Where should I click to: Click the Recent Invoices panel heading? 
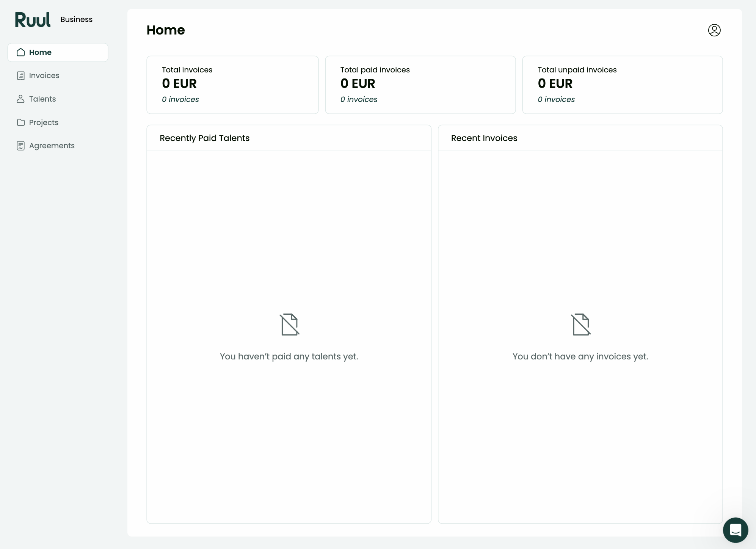pos(484,138)
